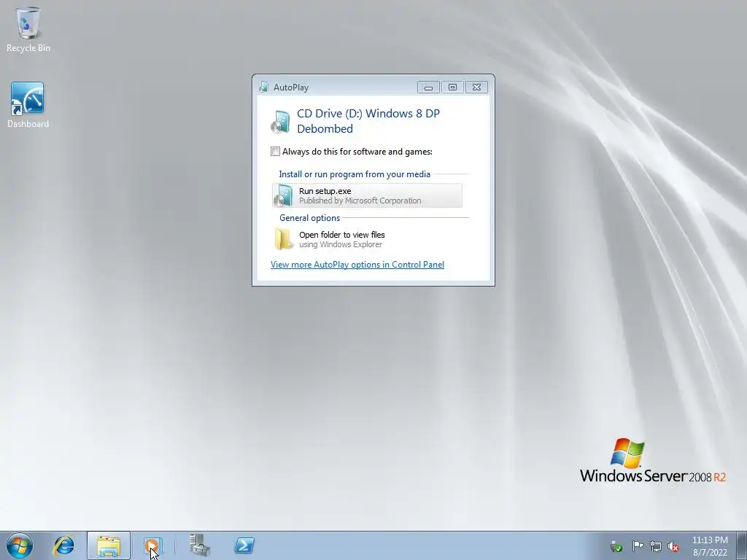Open the Action Center flag icon
Image resolution: width=747 pixels, height=560 pixels.
coord(638,546)
